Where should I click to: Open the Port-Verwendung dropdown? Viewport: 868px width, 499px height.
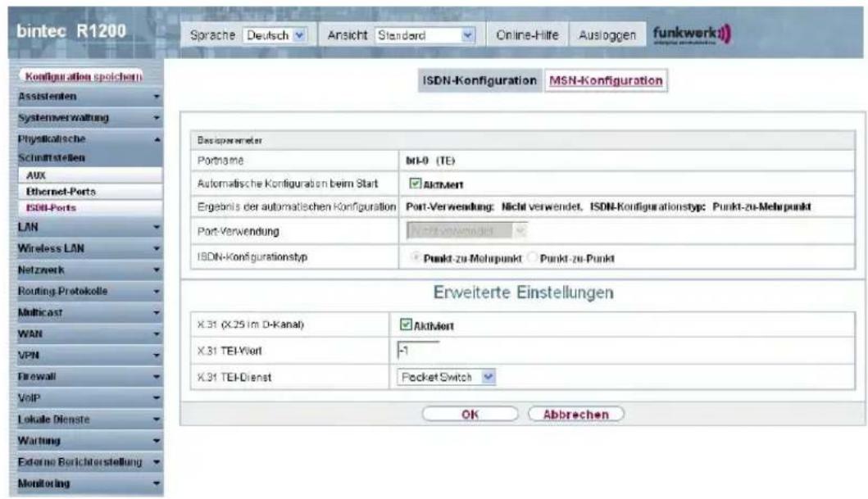466,230
